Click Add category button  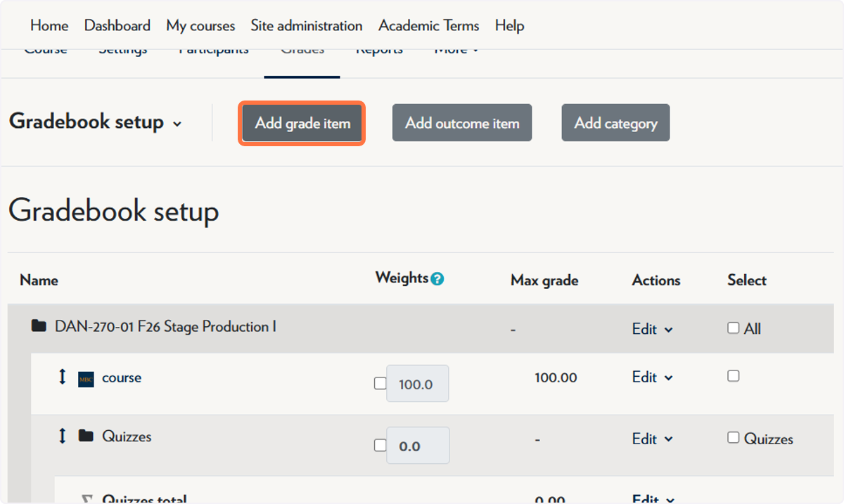point(615,123)
